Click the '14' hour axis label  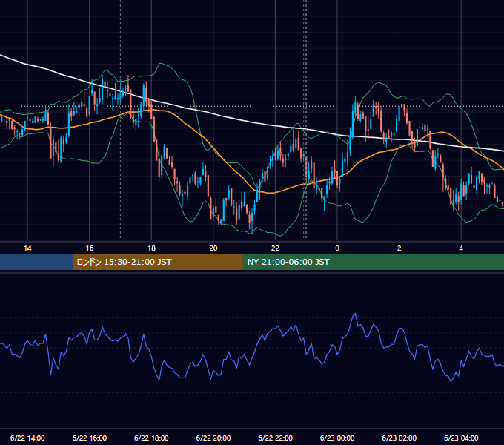pyautogui.click(x=27, y=248)
